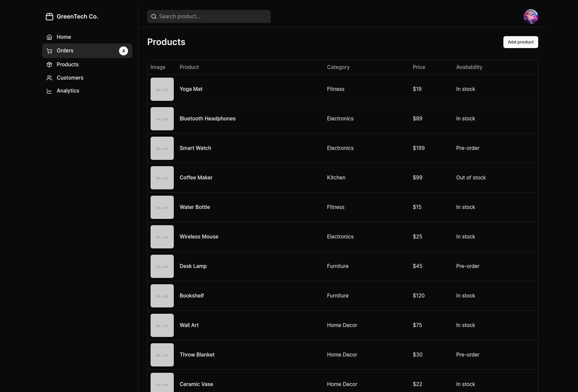Click the Image column header
This screenshot has width=578, height=392.
[x=158, y=67]
